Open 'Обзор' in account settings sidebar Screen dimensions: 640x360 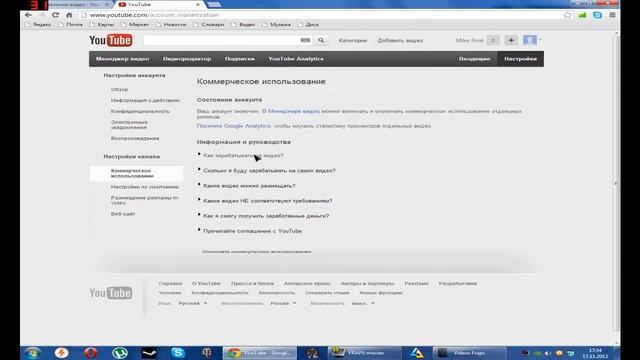[119, 89]
